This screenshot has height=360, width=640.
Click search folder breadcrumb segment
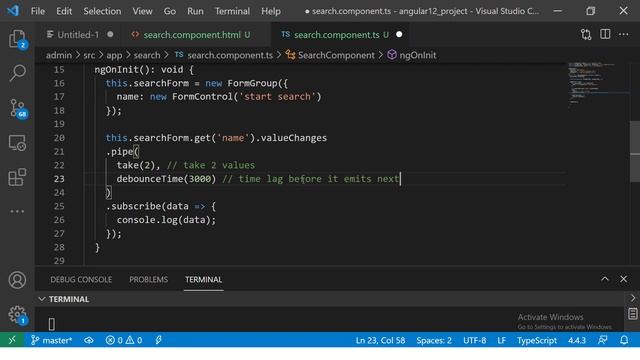coord(147,55)
